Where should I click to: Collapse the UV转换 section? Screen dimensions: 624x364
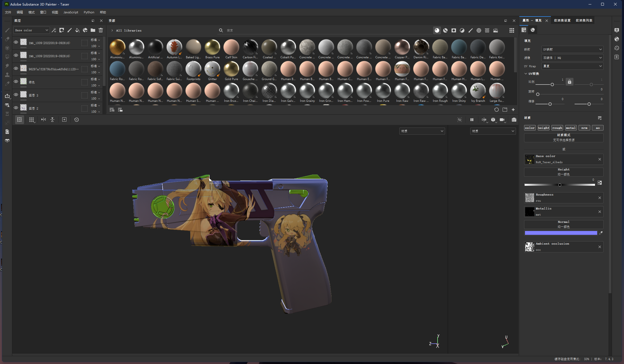(x=526, y=74)
